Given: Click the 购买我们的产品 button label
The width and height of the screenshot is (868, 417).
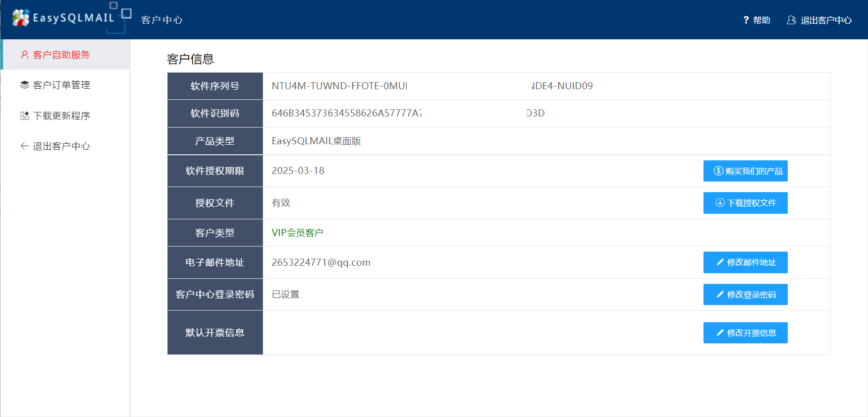Looking at the screenshot, I should pyautogui.click(x=754, y=171).
